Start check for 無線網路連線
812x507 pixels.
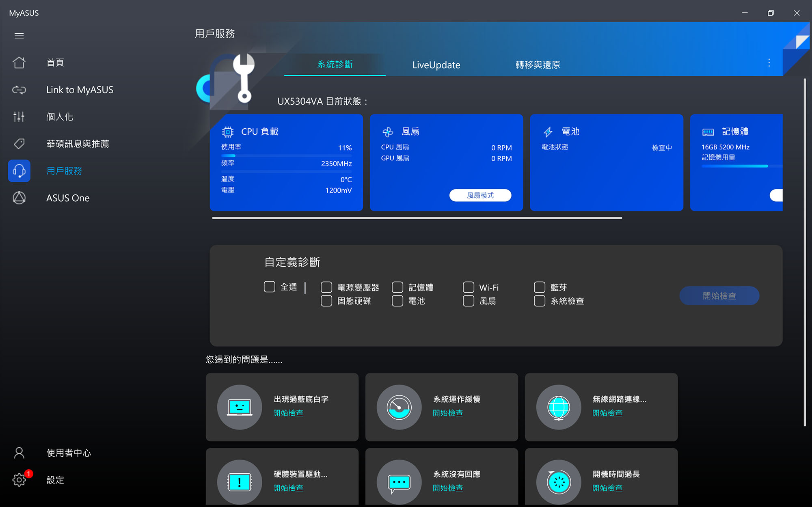pos(607,413)
